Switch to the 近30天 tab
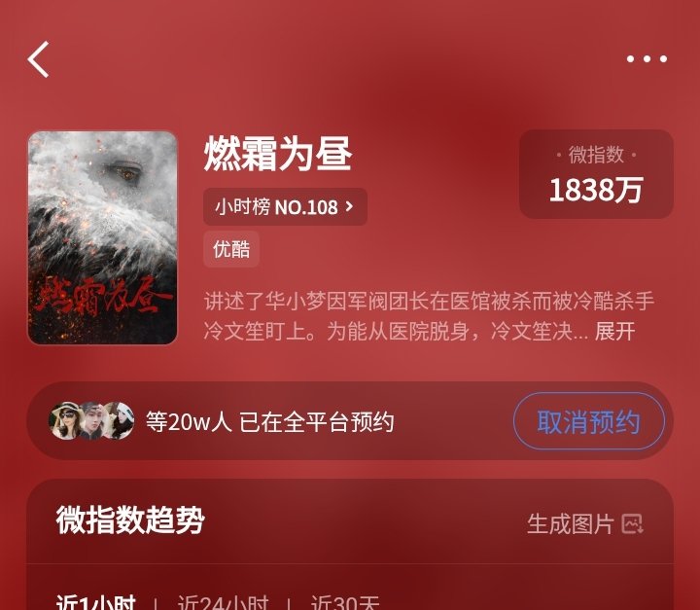This screenshot has width=700, height=610. click(344, 602)
